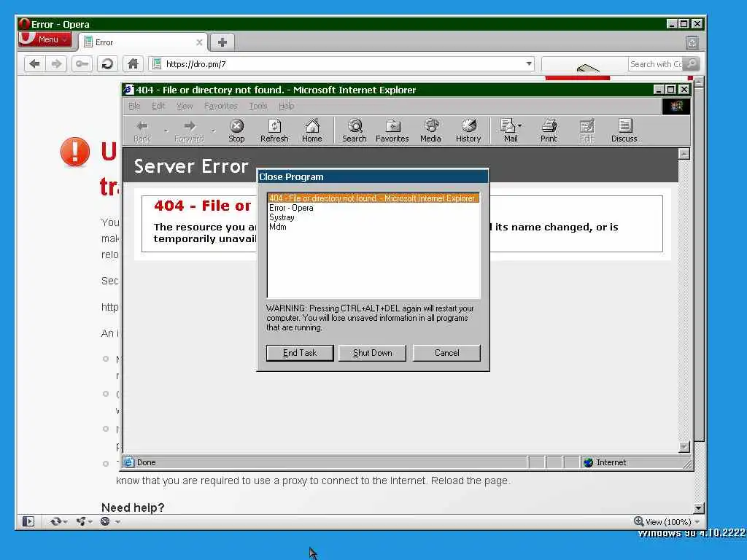Click Forward in Internet Explorer toolbar
Image resolution: width=747 pixels, height=560 pixels.
(189, 131)
